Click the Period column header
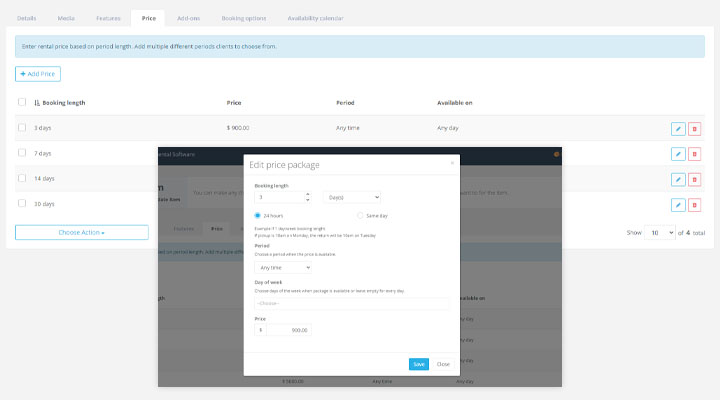 coord(345,103)
